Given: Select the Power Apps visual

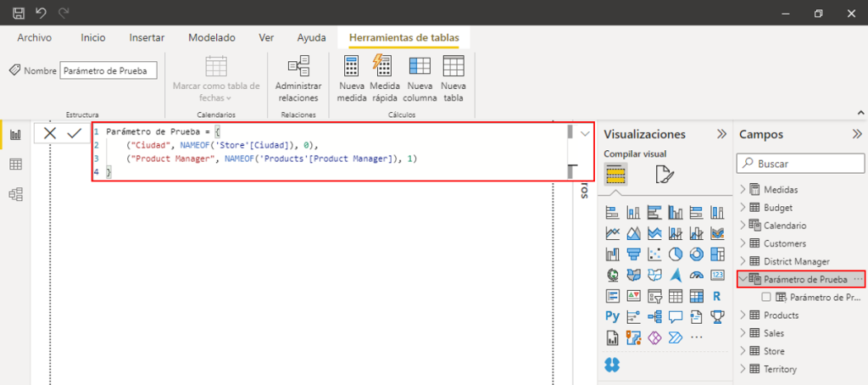Looking at the screenshot, I should 654,337.
